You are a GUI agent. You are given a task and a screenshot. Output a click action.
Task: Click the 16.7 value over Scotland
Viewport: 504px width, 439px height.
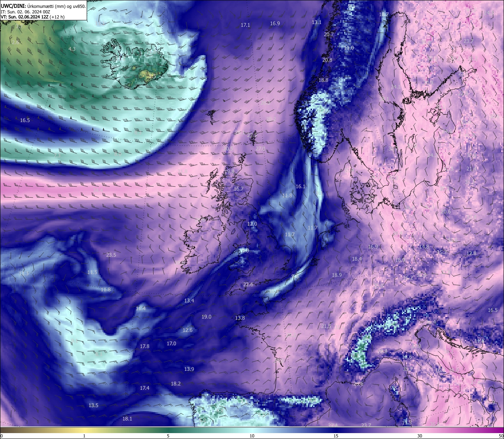pyautogui.click(x=238, y=189)
